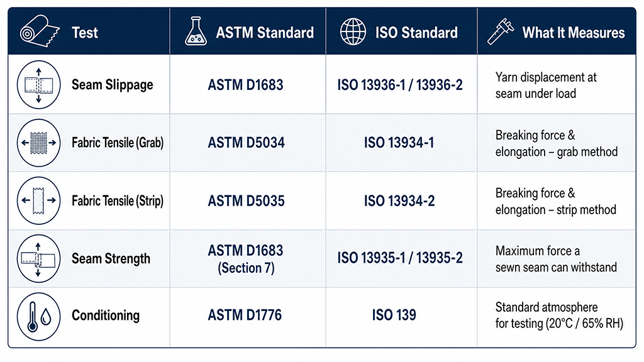644x362 pixels.
Task: Click the Standard atmosphere for testing description
Action: (x=559, y=315)
